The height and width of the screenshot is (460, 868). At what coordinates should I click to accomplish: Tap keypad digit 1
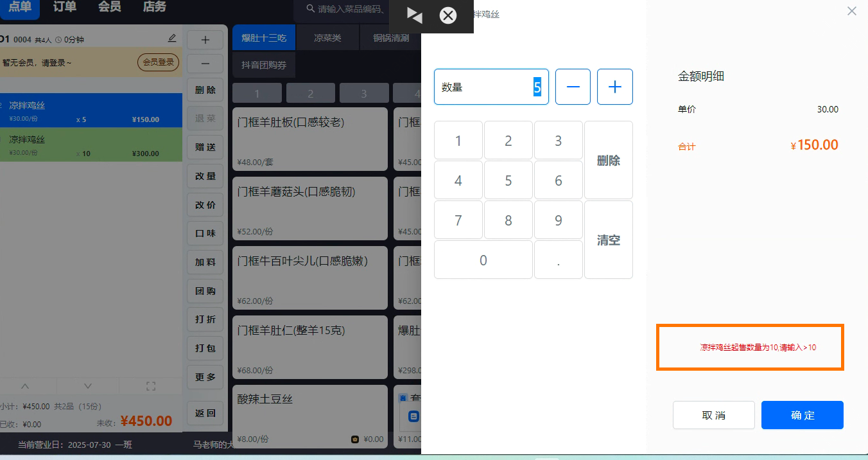[458, 141]
